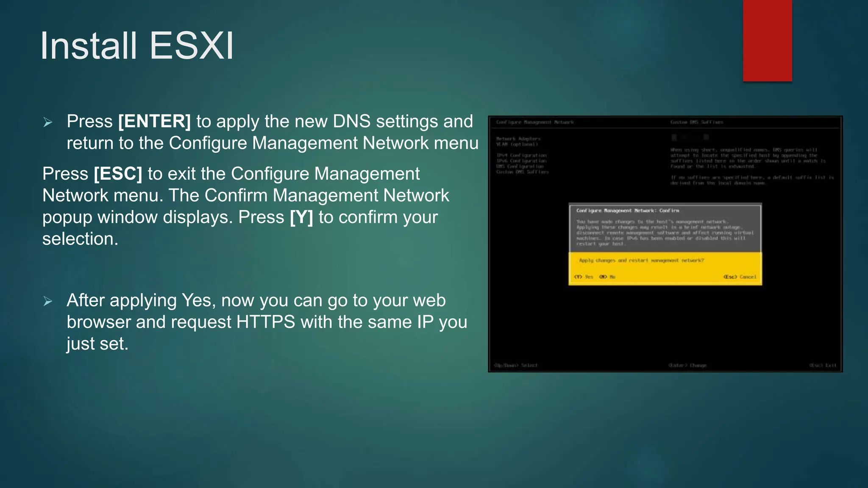Click '<Esc> Cancel' in yellow dialog
Screen dimensions: 868x488
740,277
